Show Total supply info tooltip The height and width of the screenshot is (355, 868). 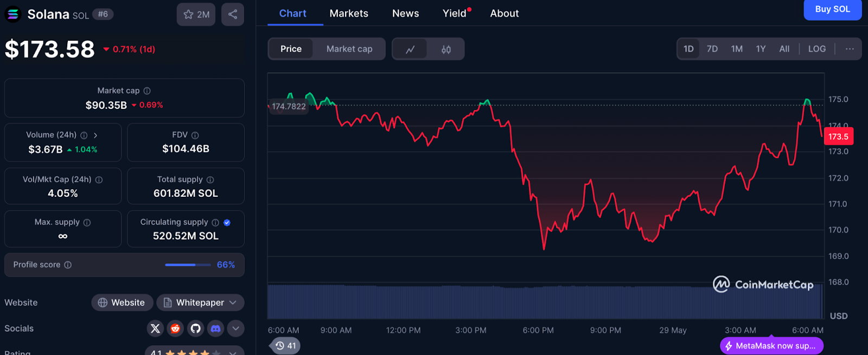(210, 179)
